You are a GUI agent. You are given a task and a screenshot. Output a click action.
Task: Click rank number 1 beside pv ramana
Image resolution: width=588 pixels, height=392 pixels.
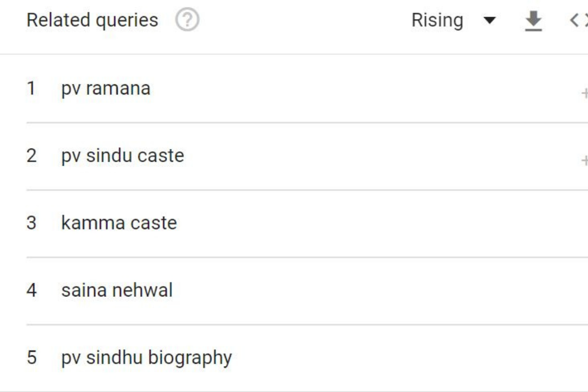[31, 89]
